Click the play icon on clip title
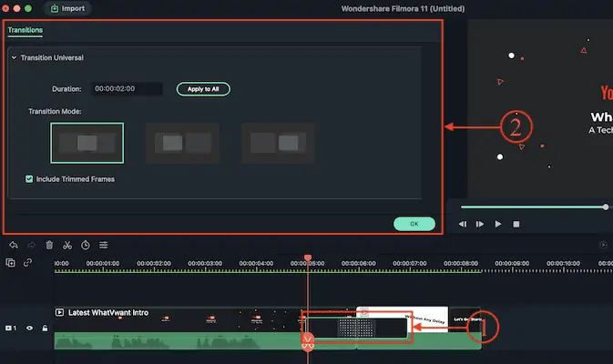 click(59, 312)
